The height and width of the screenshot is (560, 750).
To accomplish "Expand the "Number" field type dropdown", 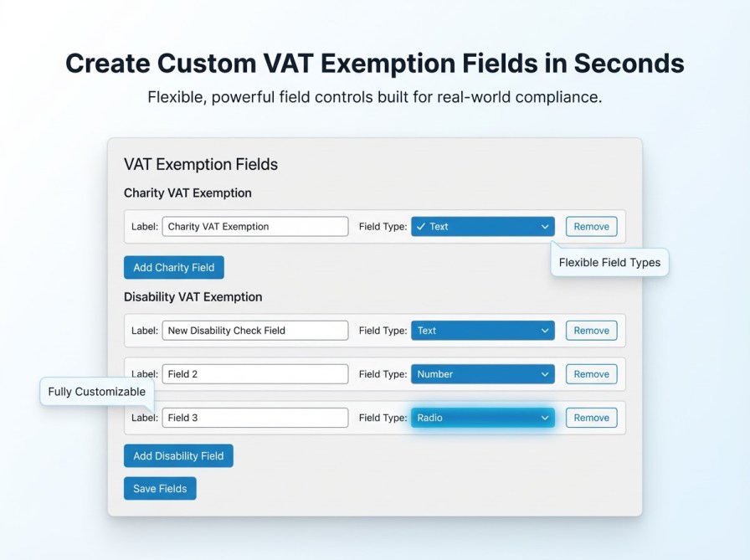I will click(482, 373).
